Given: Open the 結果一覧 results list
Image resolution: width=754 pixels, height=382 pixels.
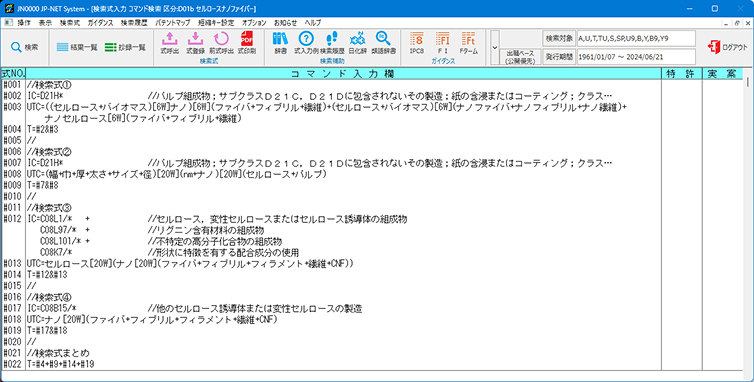Looking at the screenshot, I should pos(77,47).
